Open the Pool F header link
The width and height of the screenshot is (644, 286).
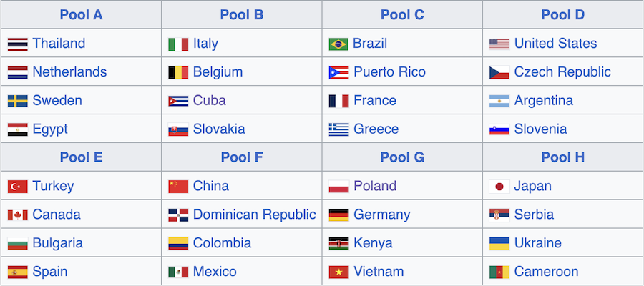[x=242, y=157]
